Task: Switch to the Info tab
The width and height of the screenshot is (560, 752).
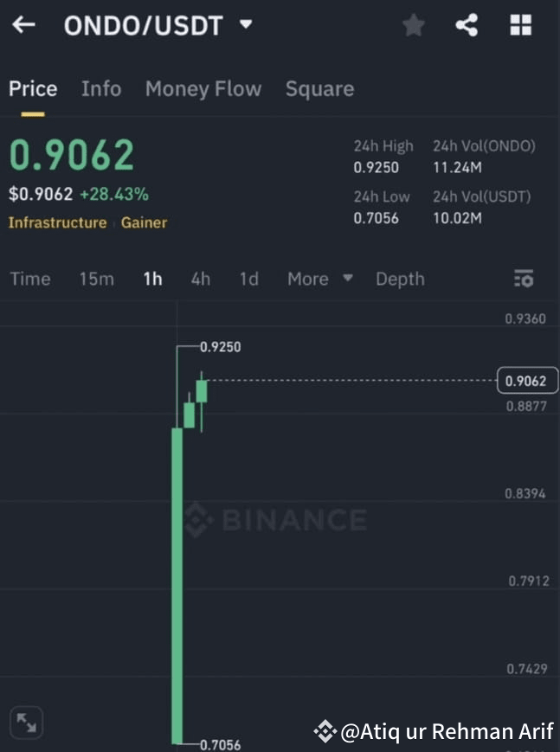Action: point(101,89)
